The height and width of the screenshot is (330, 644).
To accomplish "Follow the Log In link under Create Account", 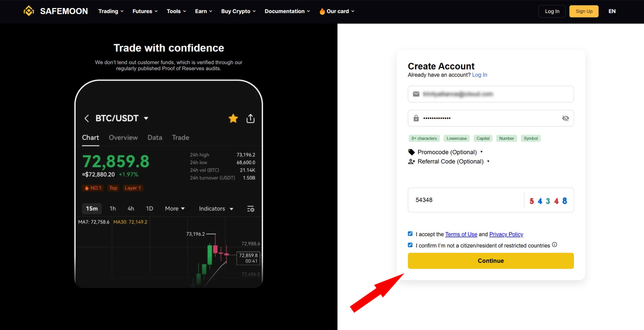I will click(x=479, y=75).
